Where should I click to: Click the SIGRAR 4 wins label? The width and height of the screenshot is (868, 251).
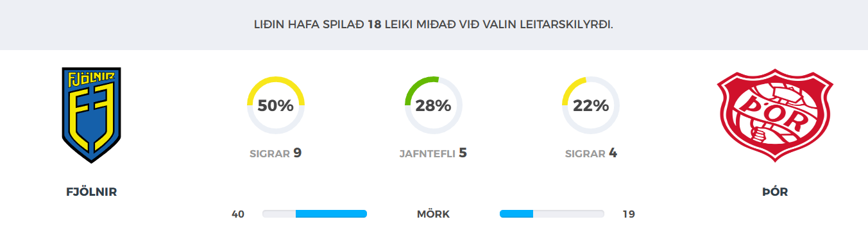point(591,153)
